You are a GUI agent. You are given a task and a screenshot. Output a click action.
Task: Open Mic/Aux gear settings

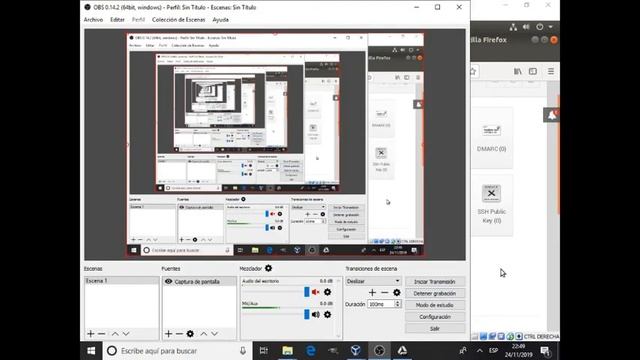[x=327, y=314]
